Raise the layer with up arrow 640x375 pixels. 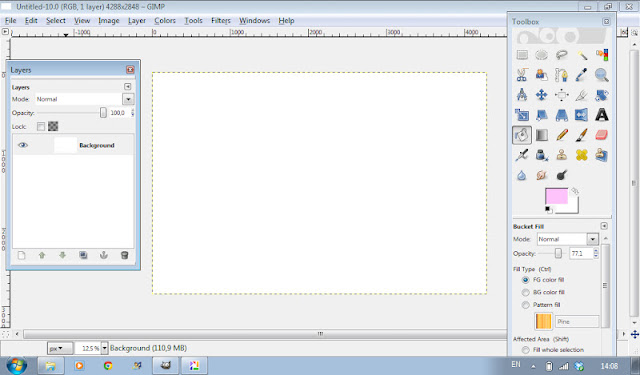pos(42,255)
